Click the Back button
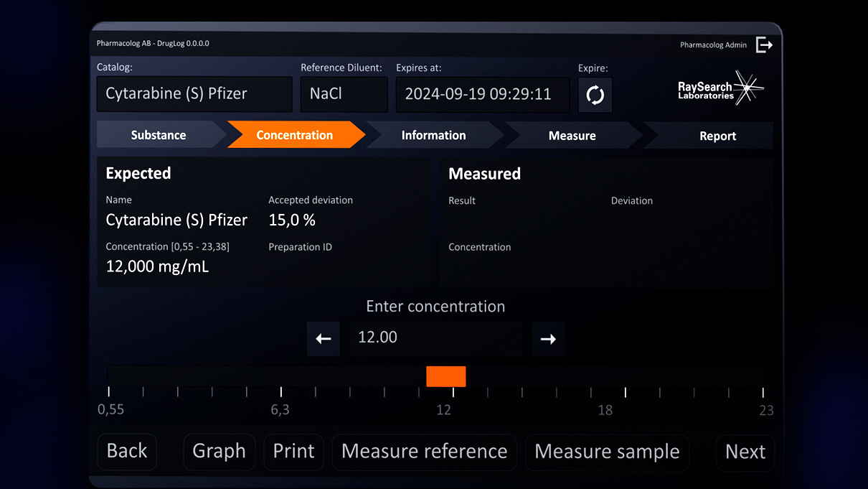Viewport: 868px width, 489px height. 127,452
